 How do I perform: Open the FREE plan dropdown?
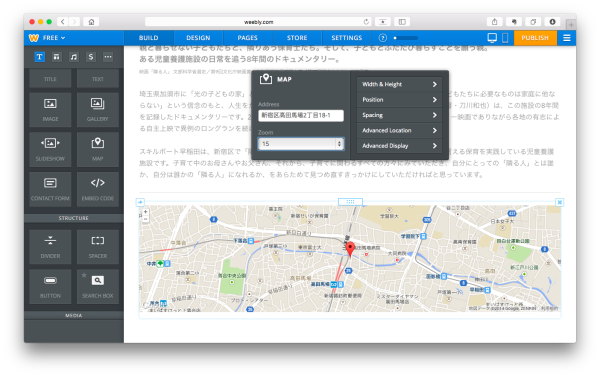point(54,38)
